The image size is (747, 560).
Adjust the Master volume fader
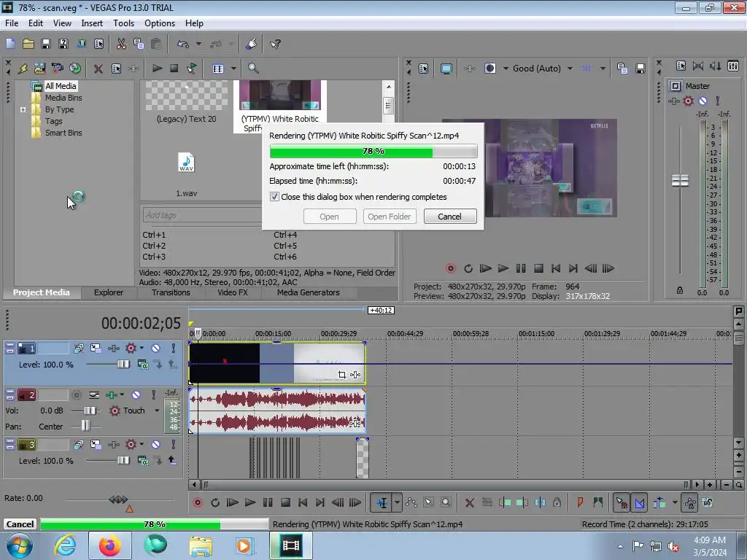click(x=680, y=180)
